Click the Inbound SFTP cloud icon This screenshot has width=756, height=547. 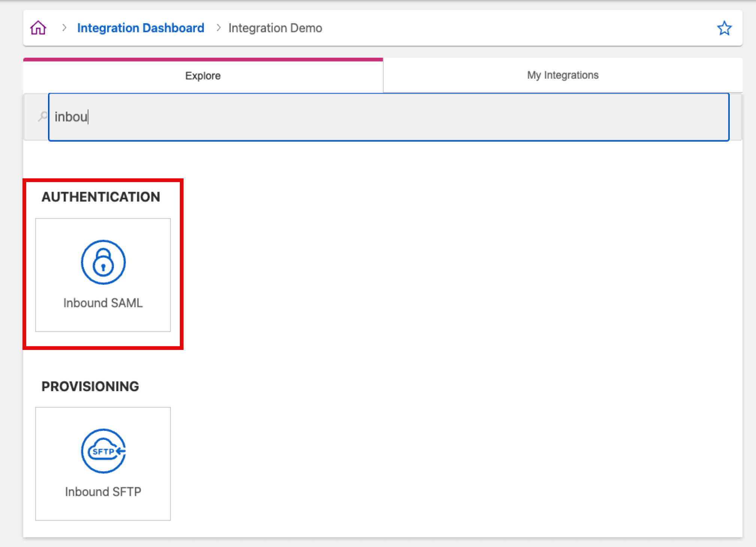(x=103, y=451)
